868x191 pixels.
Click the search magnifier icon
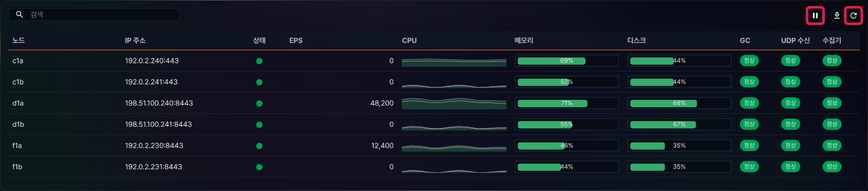coord(19,14)
